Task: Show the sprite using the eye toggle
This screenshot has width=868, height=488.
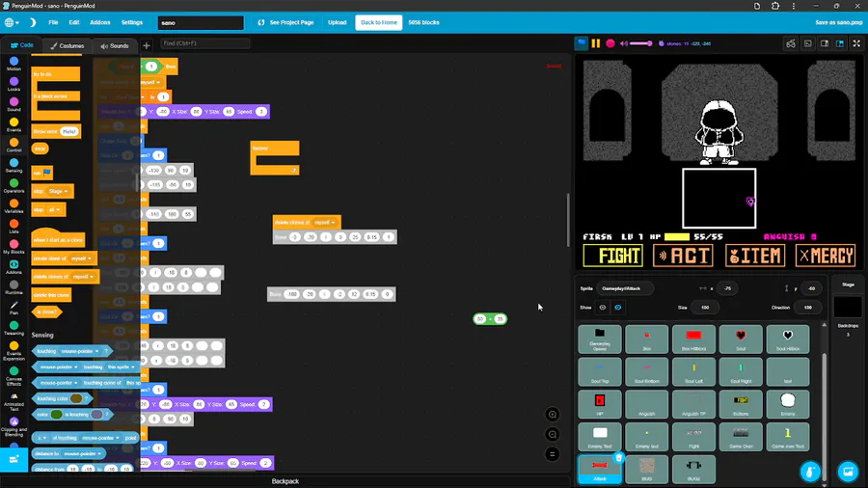Action: (602, 308)
